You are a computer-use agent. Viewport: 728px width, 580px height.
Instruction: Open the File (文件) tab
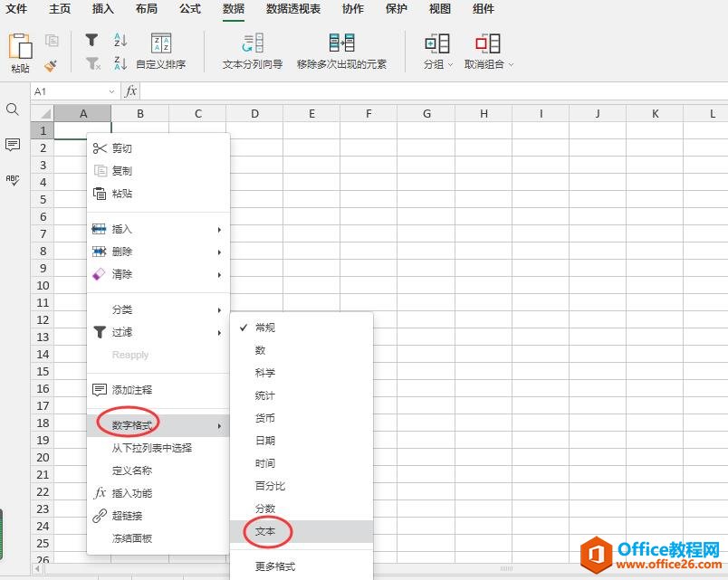tap(16, 9)
